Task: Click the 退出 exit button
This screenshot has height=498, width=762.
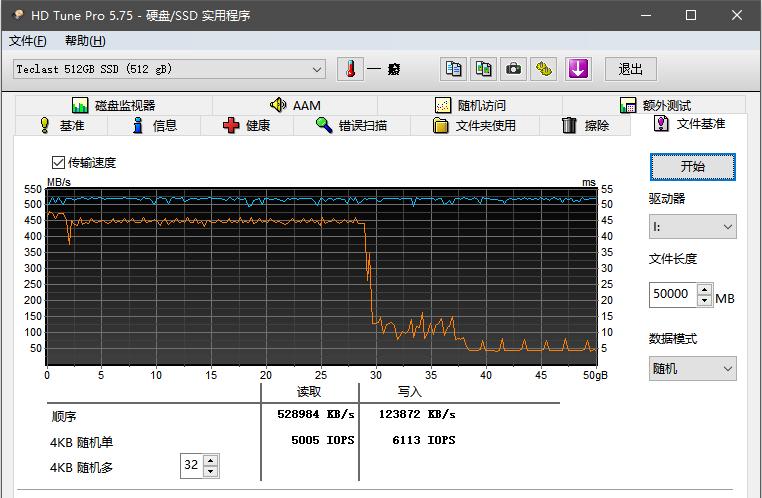Action: click(x=631, y=69)
